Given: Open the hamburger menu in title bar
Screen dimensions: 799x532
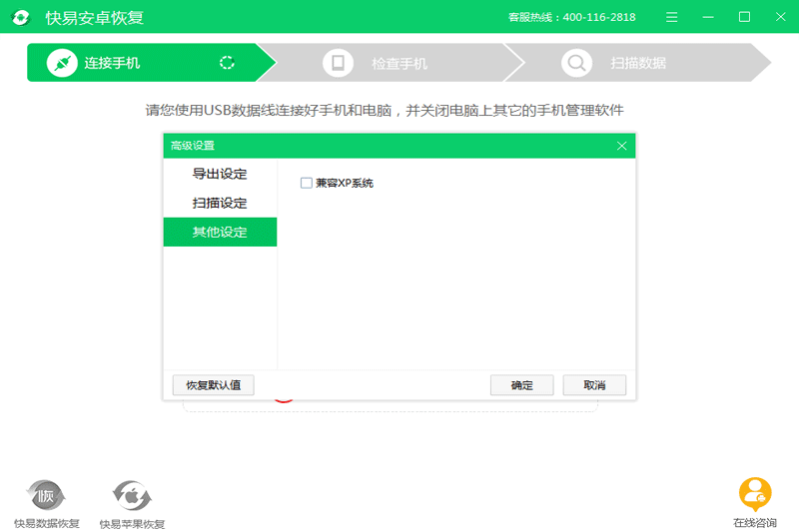Looking at the screenshot, I should coord(671,17).
